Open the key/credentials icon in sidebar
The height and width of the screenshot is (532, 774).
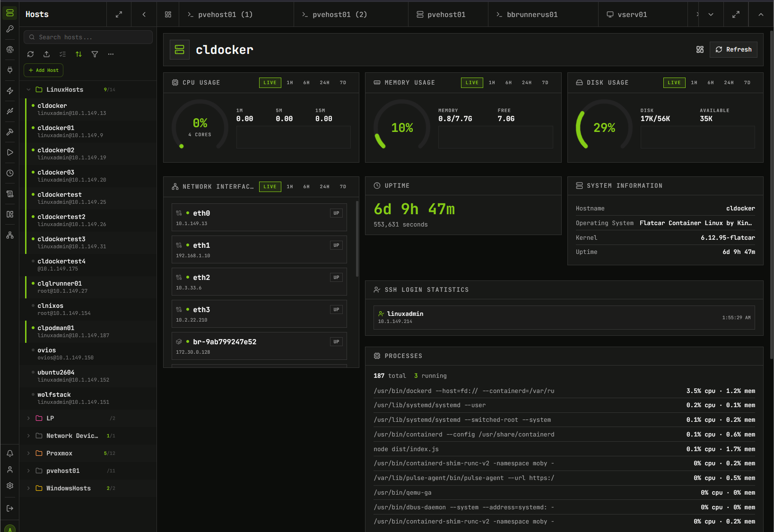pyautogui.click(x=9, y=29)
